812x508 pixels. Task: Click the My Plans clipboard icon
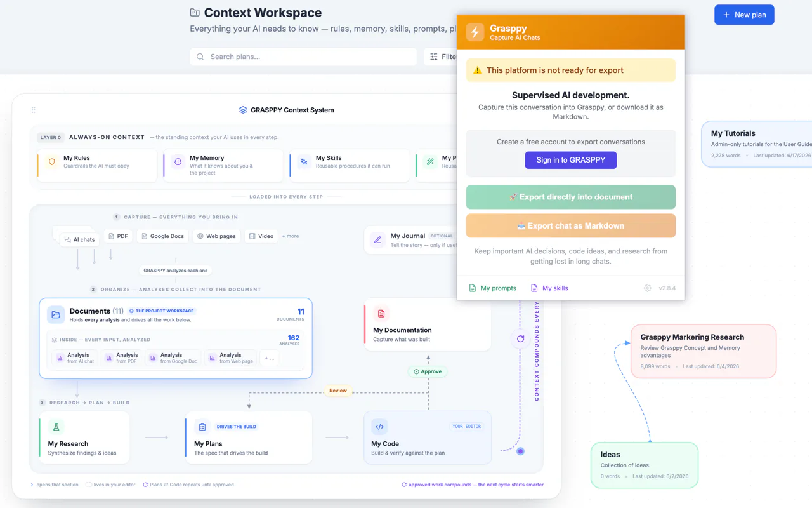[202, 427]
